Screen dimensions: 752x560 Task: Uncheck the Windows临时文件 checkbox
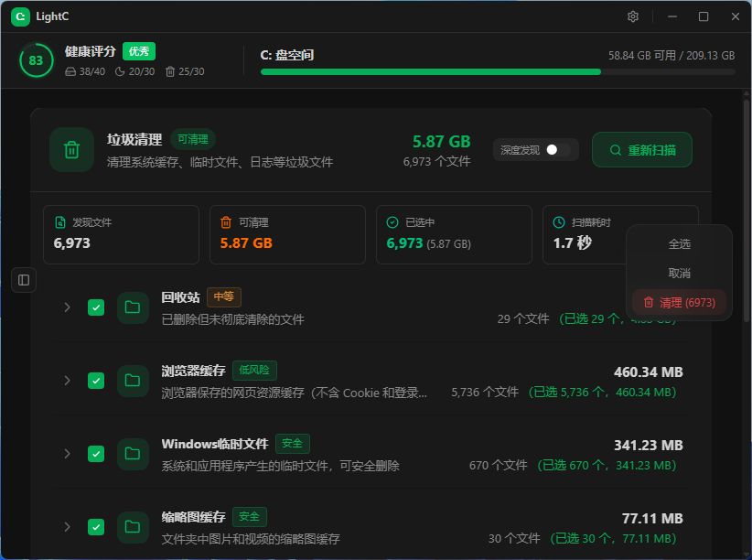coord(96,454)
